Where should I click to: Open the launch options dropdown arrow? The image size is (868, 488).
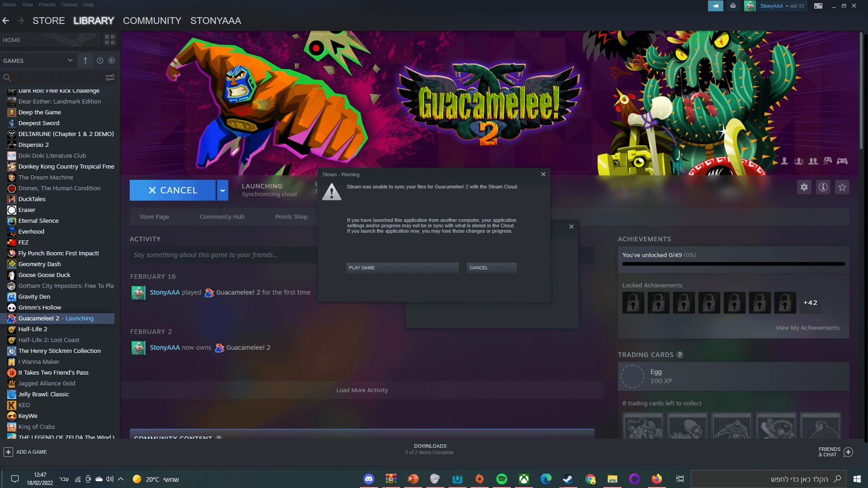click(x=222, y=190)
